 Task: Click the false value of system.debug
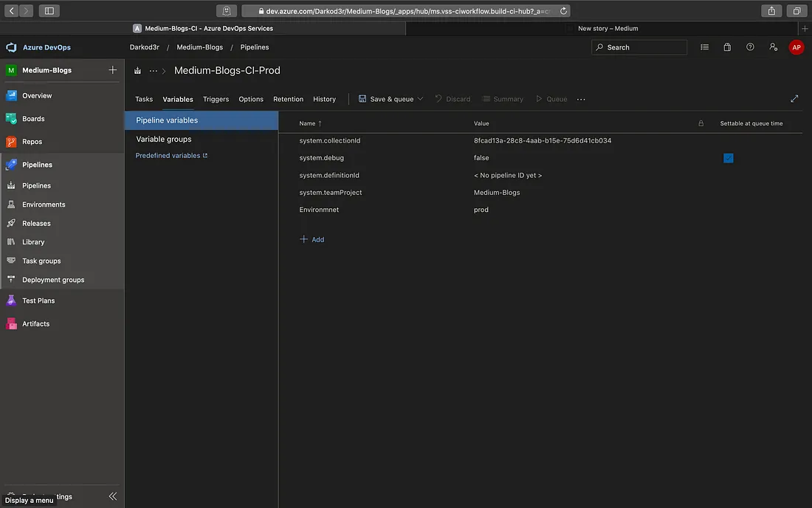point(481,158)
